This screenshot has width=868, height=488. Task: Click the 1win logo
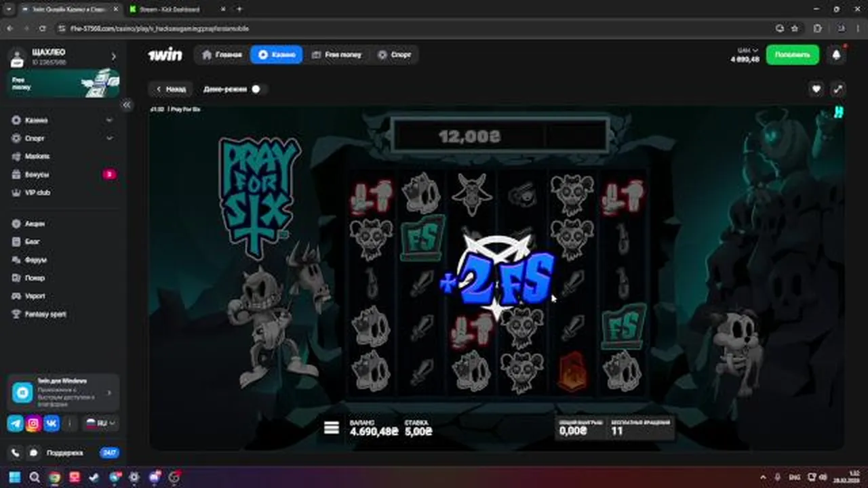tap(165, 55)
